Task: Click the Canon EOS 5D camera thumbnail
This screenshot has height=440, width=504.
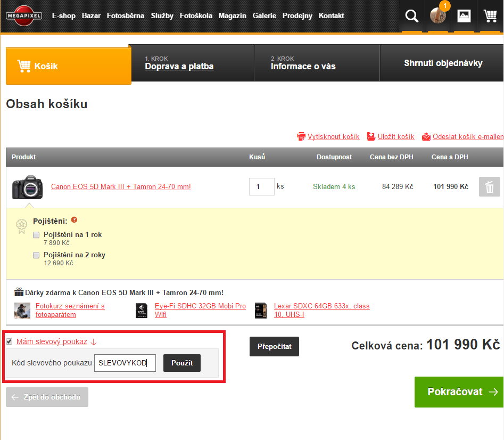Action: tap(28, 187)
